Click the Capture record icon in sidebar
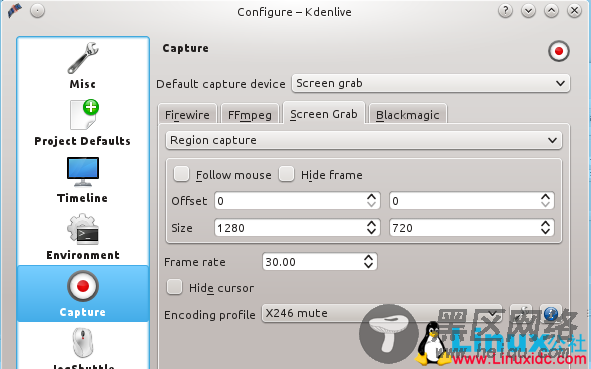This screenshot has width=591, height=369. [x=83, y=286]
